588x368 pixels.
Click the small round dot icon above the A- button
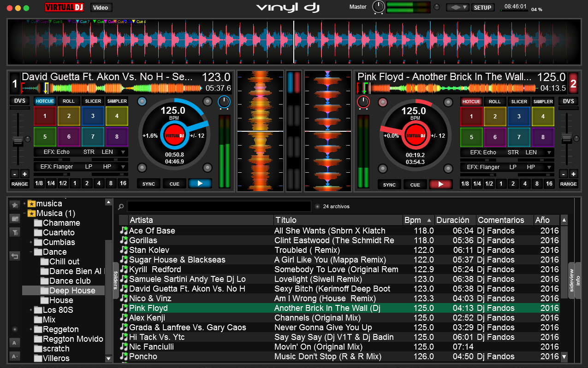(15, 329)
